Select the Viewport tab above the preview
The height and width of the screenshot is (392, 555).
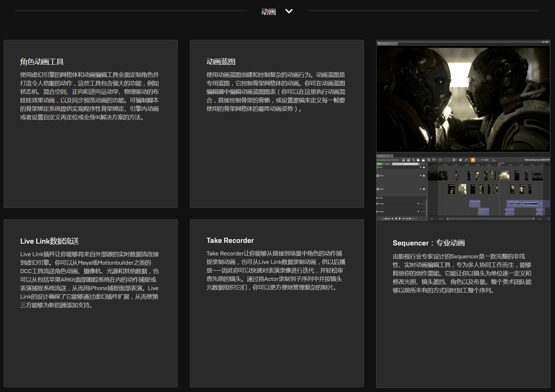point(387,44)
